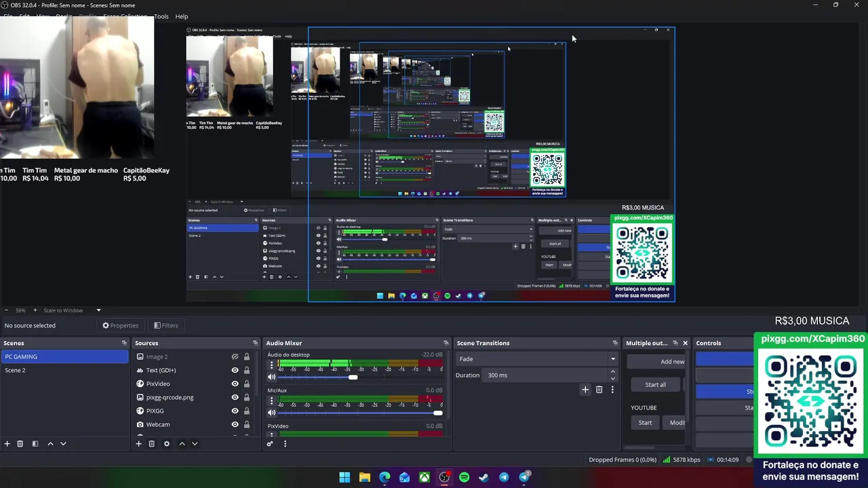Adjust Mic/Aux volume slider
The image size is (868, 488).
coord(437,413)
